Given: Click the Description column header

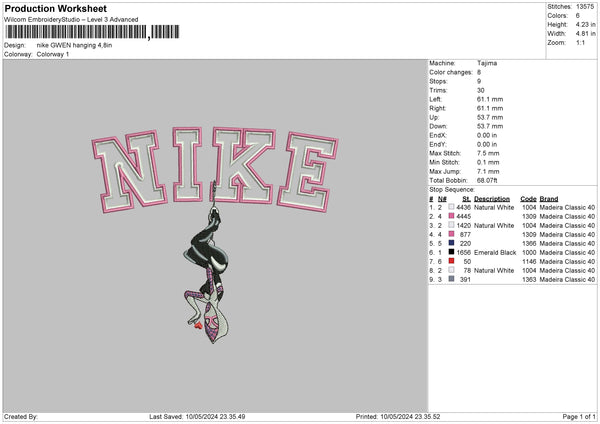Looking at the screenshot, I should click(x=493, y=198).
